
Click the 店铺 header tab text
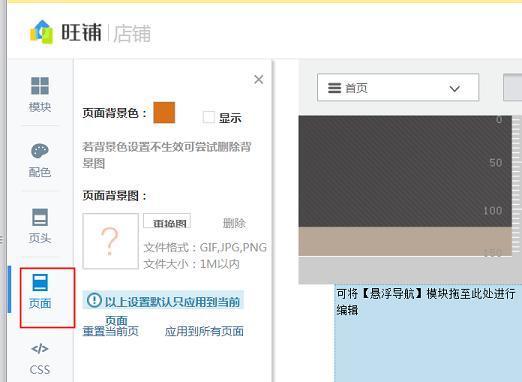(x=132, y=34)
